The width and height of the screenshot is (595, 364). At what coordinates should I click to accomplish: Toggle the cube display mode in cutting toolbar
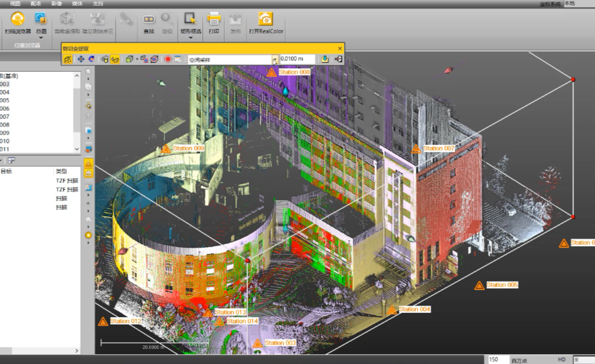point(129,58)
